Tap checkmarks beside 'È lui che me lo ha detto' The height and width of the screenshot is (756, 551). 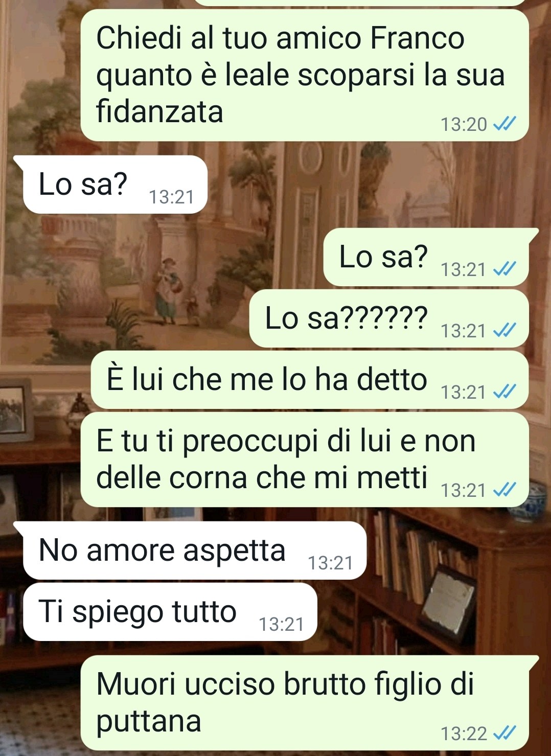(504, 392)
